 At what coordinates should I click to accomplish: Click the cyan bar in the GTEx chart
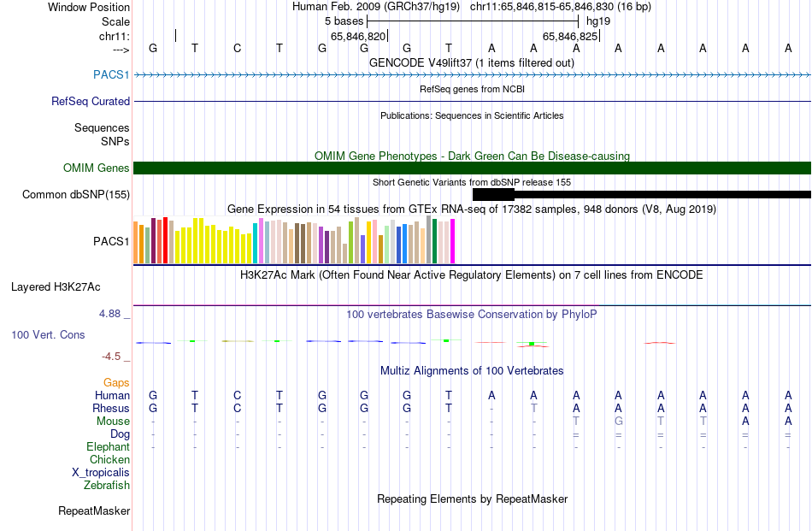[255, 244]
